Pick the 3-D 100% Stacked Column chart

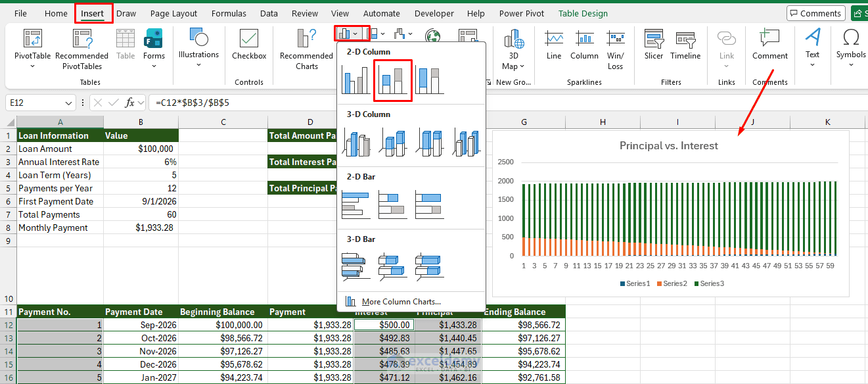pyautogui.click(x=430, y=142)
